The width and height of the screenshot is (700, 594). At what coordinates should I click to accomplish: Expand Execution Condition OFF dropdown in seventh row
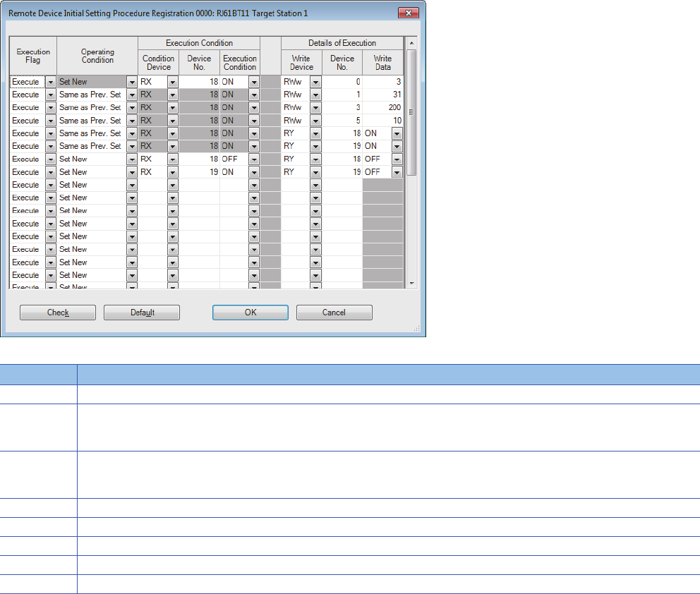click(253, 159)
